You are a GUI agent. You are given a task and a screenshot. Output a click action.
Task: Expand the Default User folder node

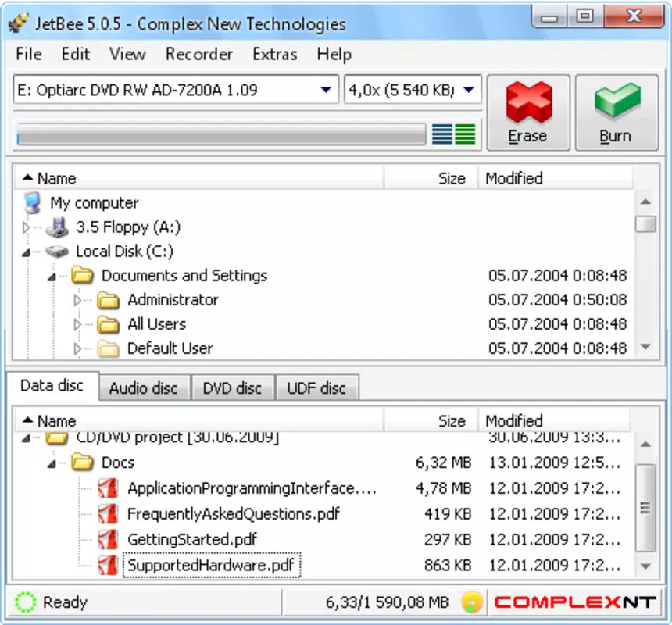click(x=77, y=349)
